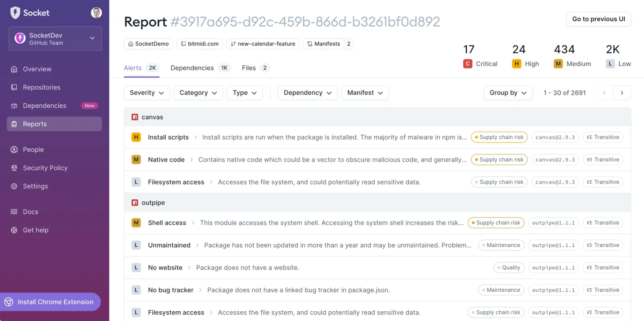This screenshot has height=321, width=644.
Task: Click the Socket shield logo
Action: pos(15,13)
